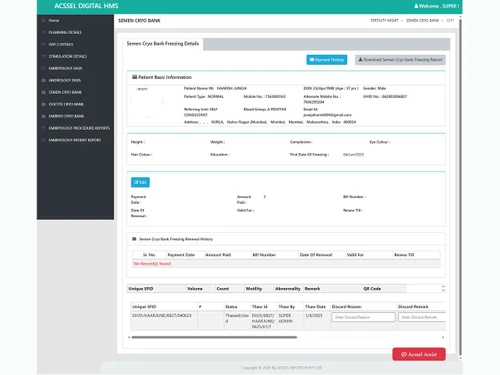
Task: Click the patient email id value
Action: [327, 115]
